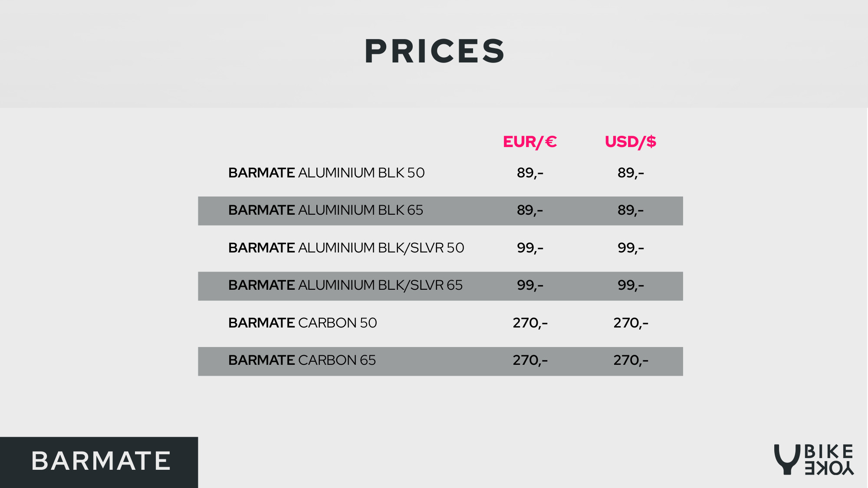Select the BARMATE ALUMINIUM BLK/SLVR 65 row label

[345, 285]
